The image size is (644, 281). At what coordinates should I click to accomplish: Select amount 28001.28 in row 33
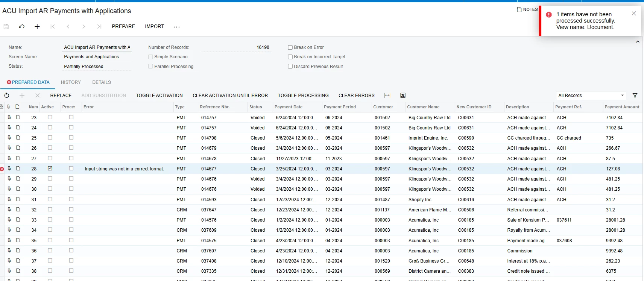click(615, 220)
